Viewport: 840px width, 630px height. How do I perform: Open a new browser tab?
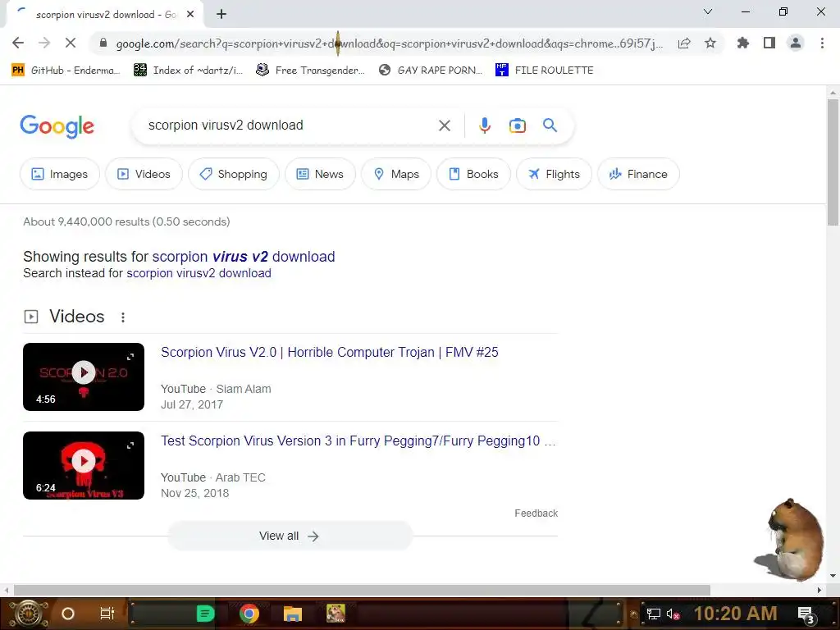(221, 15)
